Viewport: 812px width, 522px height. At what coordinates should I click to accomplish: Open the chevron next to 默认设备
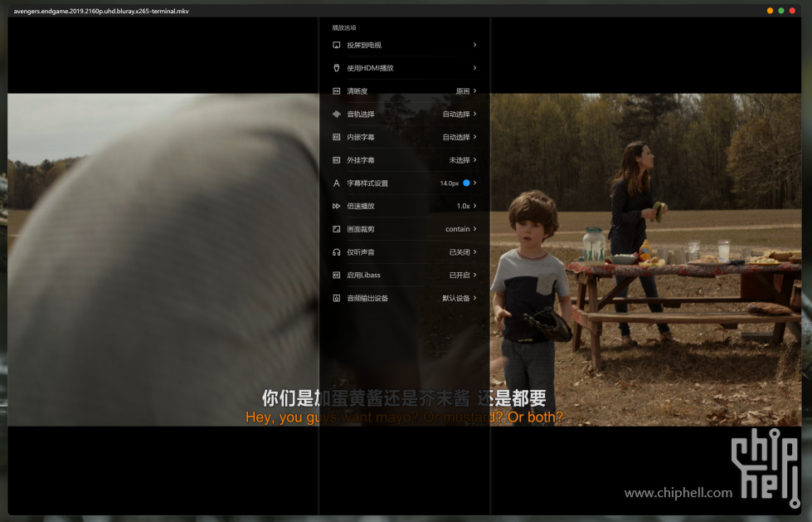coord(474,298)
